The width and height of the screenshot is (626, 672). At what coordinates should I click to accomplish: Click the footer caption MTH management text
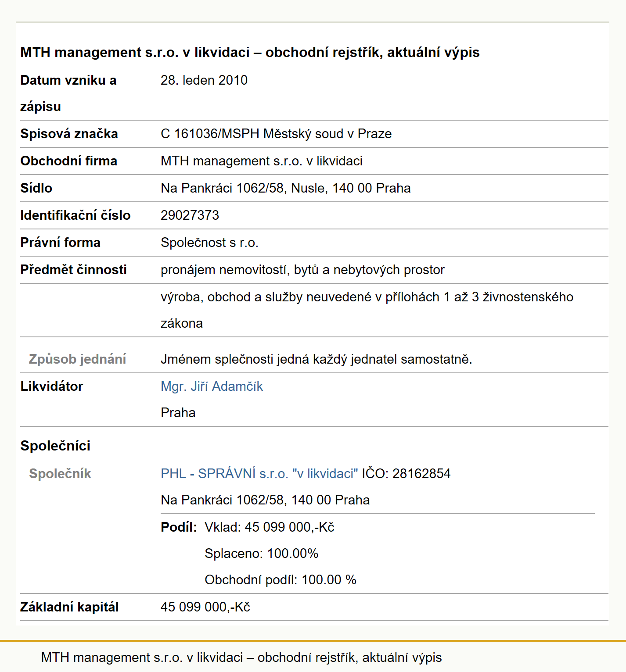241,658
